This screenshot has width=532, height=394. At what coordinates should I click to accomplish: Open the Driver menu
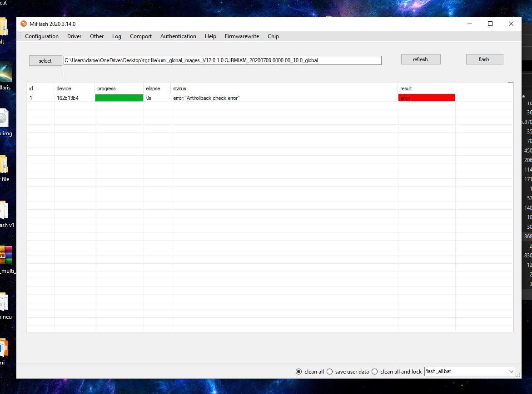[x=75, y=36]
